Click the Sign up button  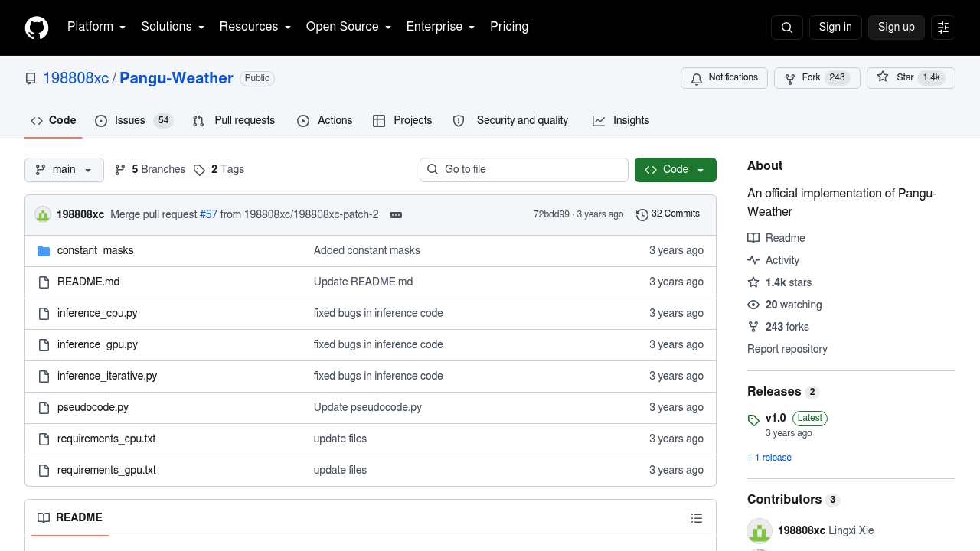(x=897, y=28)
